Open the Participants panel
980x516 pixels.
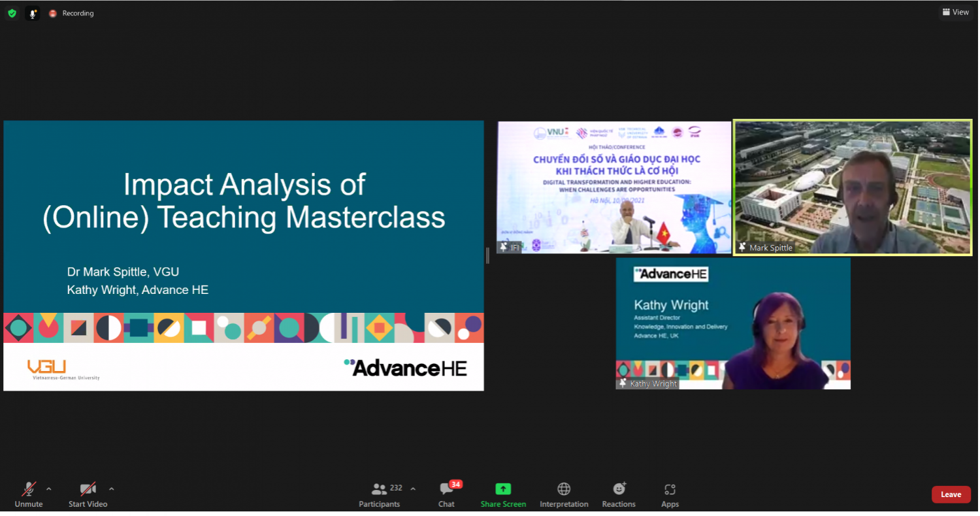(380, 494)
